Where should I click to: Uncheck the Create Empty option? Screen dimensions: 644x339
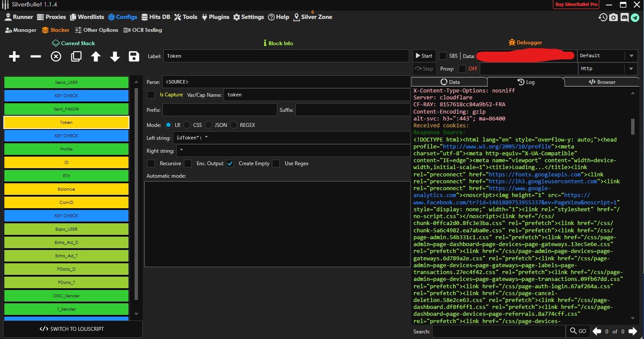click(230, 163)
